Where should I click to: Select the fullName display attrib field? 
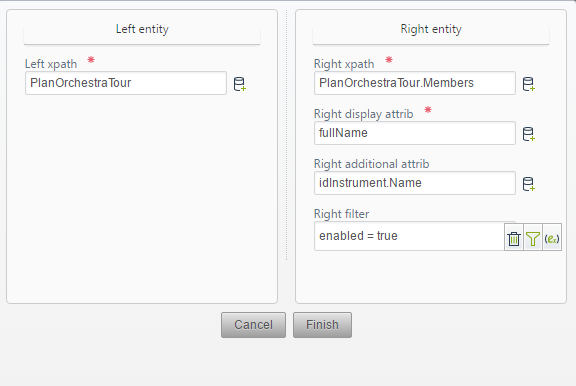tap(415, 133)
